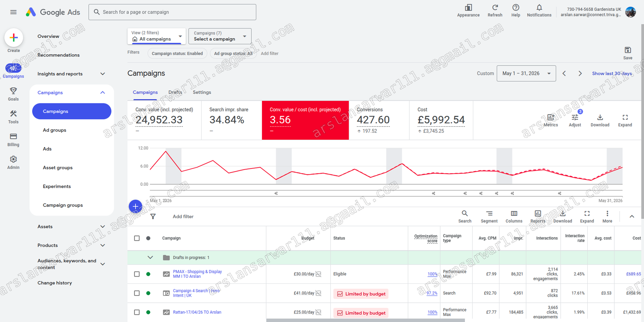Open the Goals trophy icon in sidebar
The width and height of the screenshot is (644, 322).
(x=13, y=91)
